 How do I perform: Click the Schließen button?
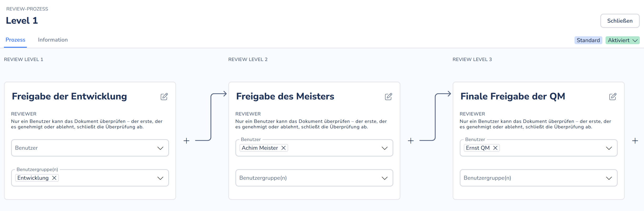620,21
